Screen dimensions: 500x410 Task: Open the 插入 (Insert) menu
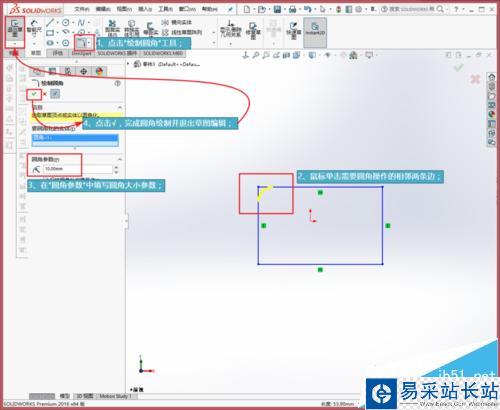point(145,9)
